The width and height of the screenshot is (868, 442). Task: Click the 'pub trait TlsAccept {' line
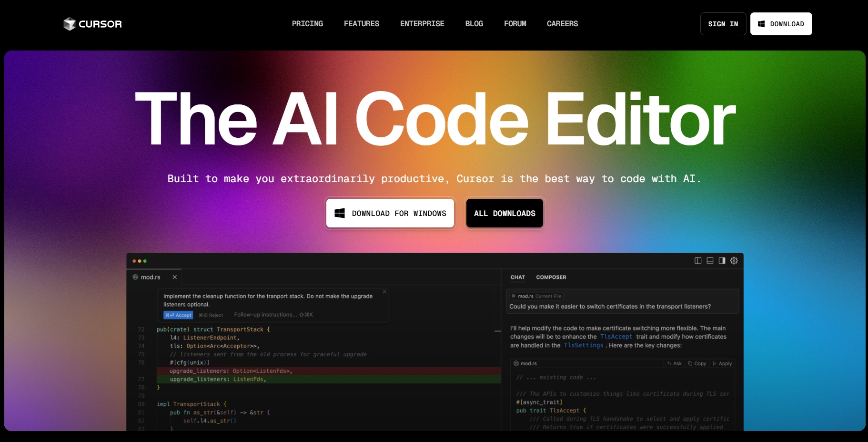[551, 411]
